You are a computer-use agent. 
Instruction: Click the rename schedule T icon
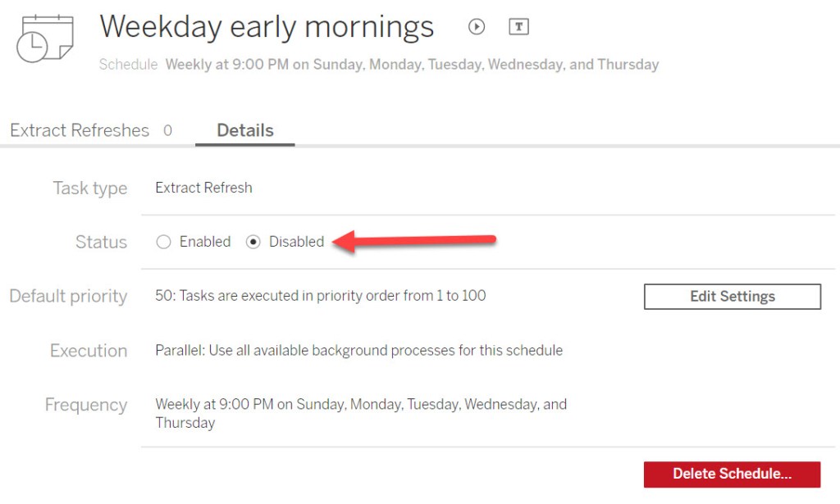pos(518,27)
